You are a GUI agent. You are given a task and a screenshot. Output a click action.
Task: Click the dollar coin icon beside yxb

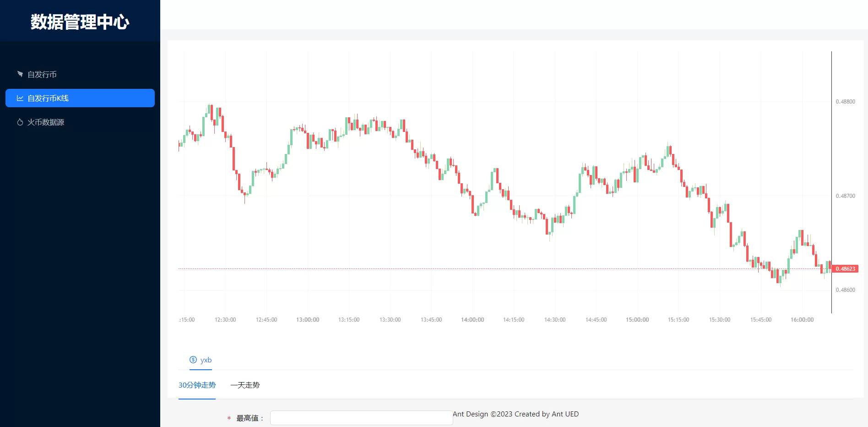coord(193,360)
